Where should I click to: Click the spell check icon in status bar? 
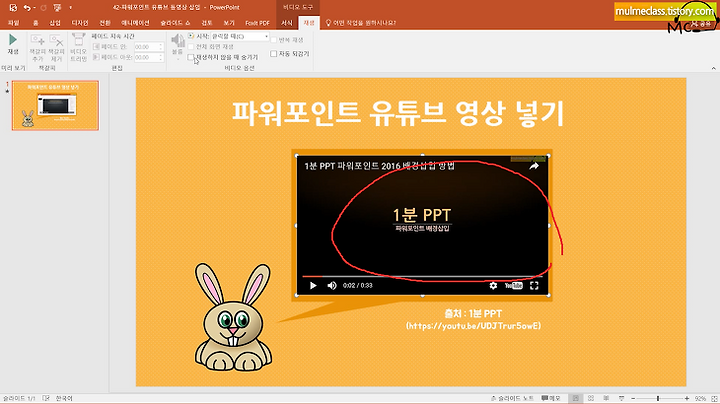point(46,398)
